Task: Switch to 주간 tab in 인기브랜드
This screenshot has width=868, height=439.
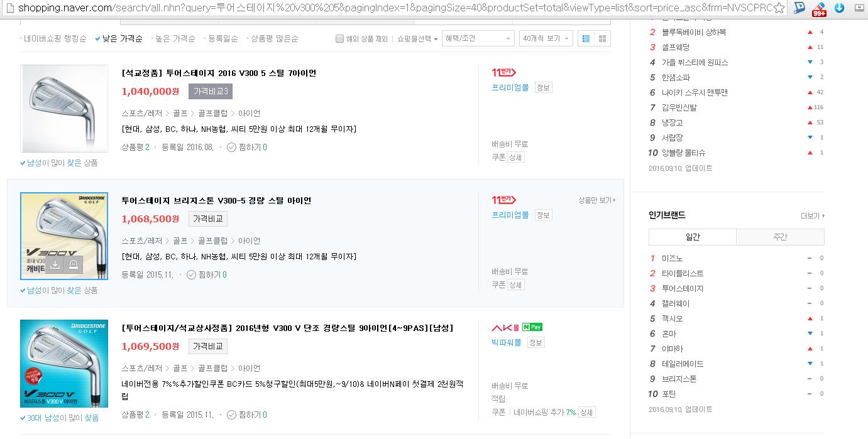Action: coord(780,237)
